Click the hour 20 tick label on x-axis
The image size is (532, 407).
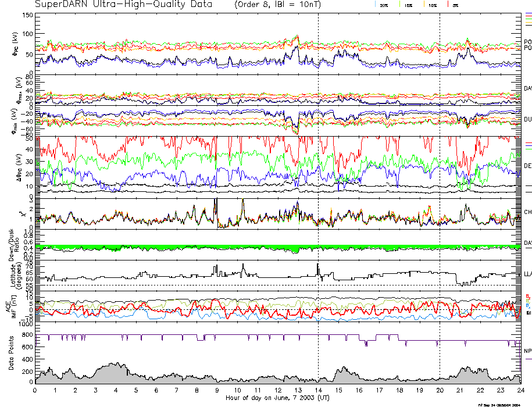point(440,391)
